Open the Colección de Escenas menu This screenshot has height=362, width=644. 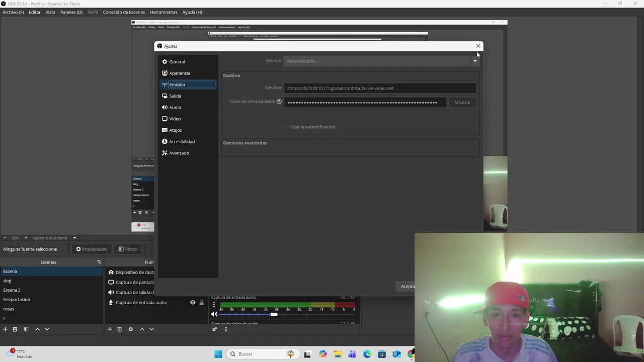tap(124, 12)
